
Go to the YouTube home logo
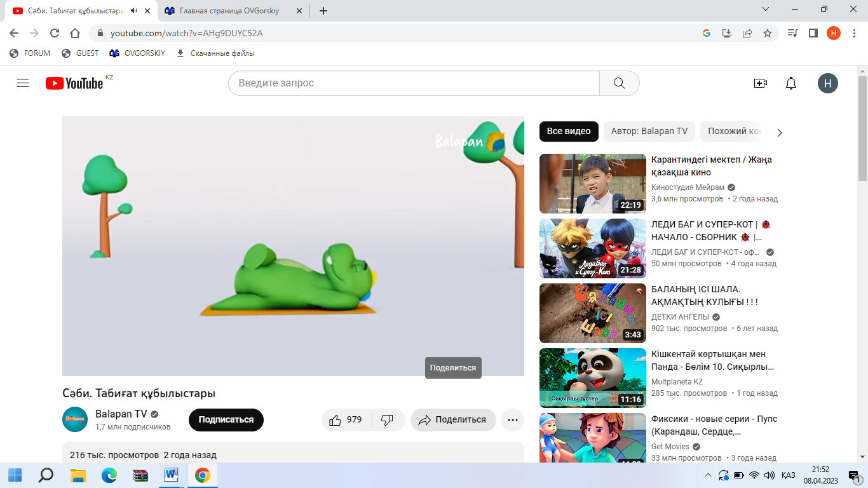click(x=74, y=83)
